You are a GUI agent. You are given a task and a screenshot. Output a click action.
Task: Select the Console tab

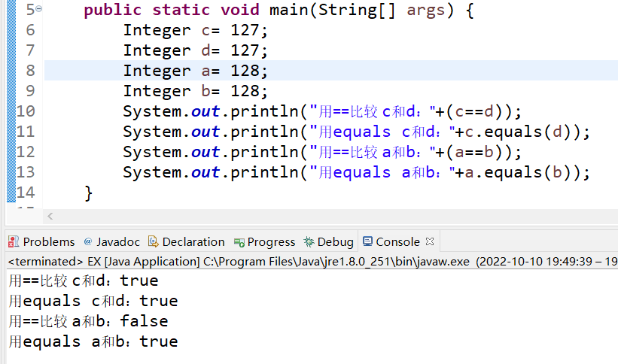point(391,241)
